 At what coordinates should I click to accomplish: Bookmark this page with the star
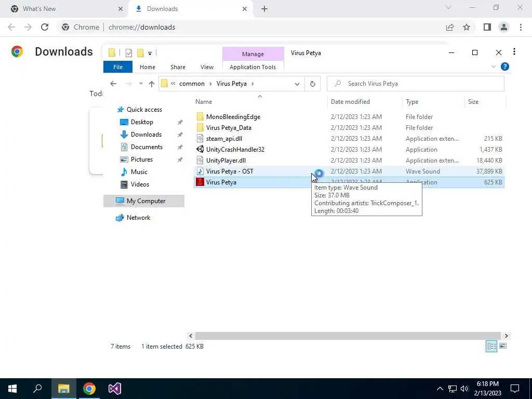(x=467, y=27)
